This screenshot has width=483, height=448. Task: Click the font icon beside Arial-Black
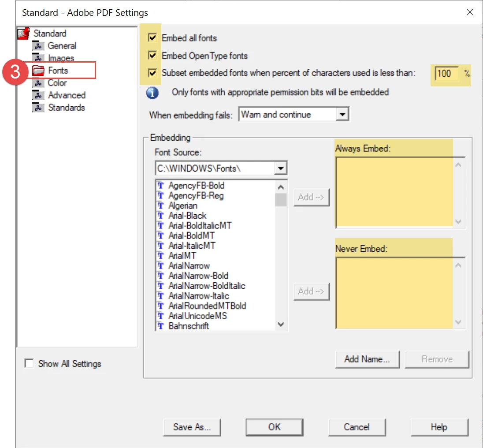(161, 215)
